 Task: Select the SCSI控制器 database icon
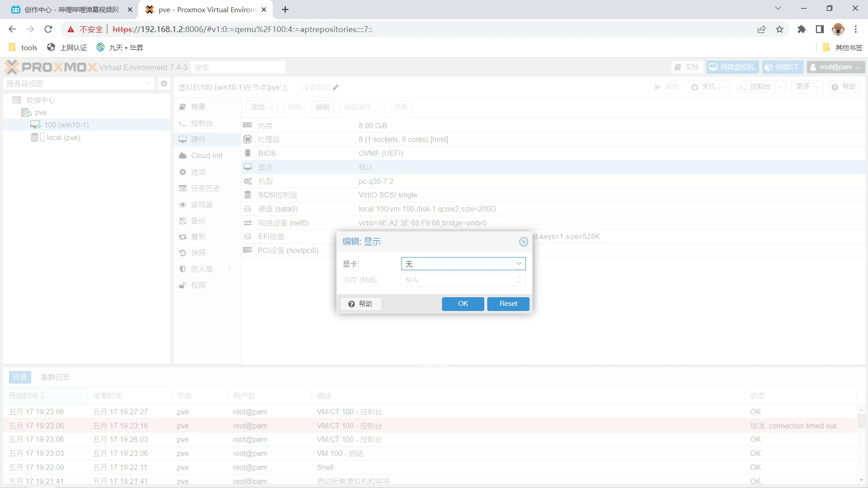click(248, 195)
